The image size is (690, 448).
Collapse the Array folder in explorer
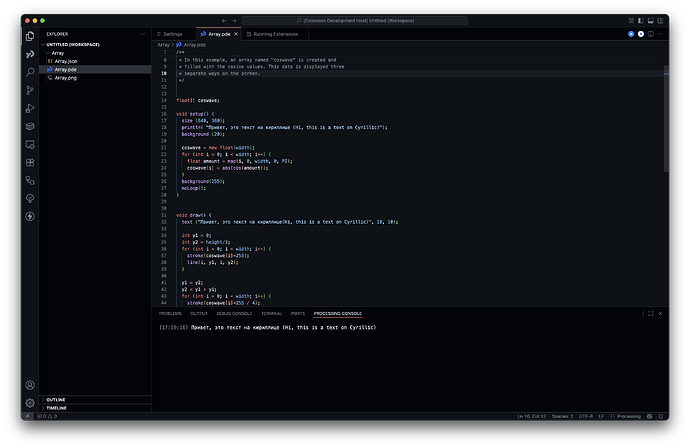58,53
